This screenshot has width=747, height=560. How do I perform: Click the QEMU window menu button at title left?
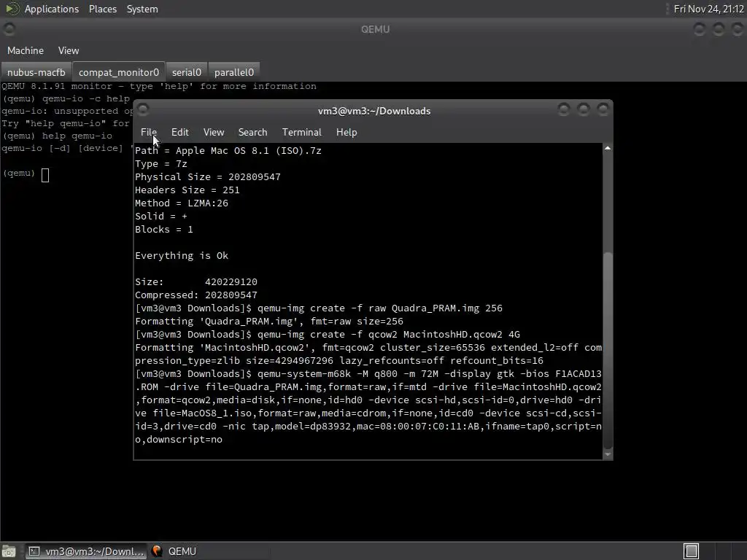[9, 29]
